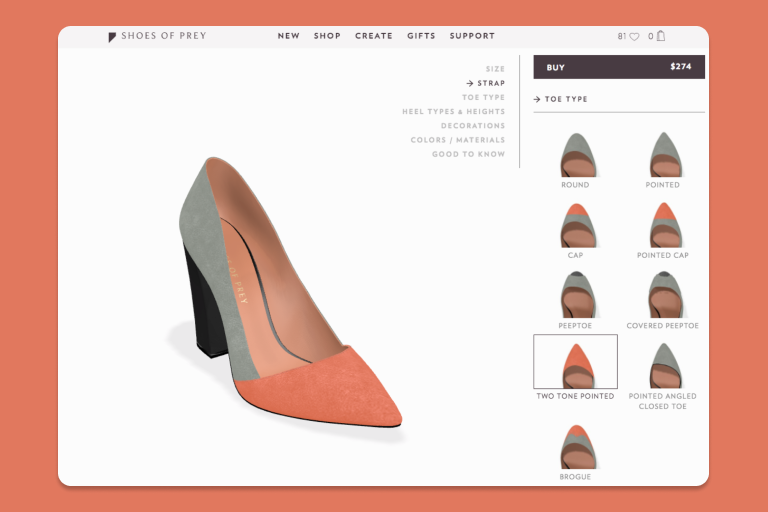Open the Good To Know step
The image size is (768, 512).
coord(468,154)
